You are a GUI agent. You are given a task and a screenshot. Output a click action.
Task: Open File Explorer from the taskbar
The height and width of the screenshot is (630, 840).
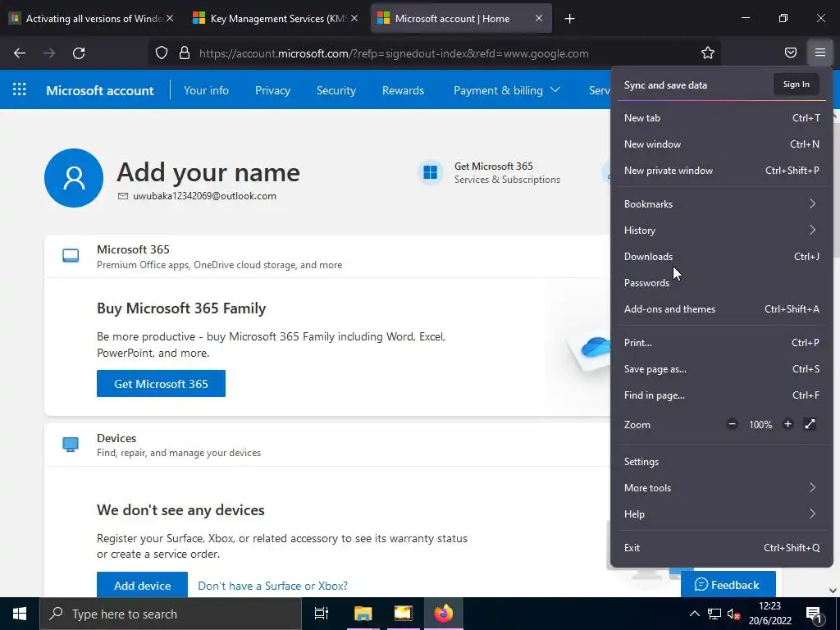pos(363,614)
